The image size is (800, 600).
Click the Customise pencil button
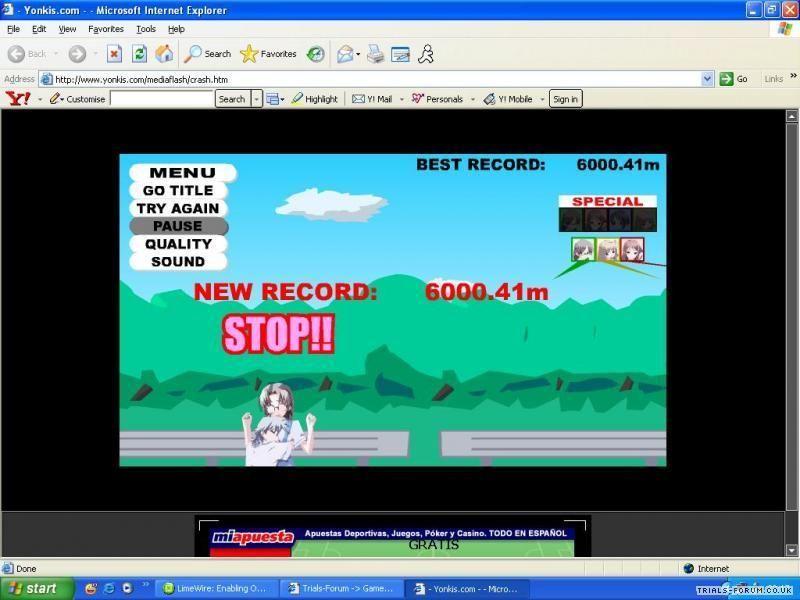(78, 99)
